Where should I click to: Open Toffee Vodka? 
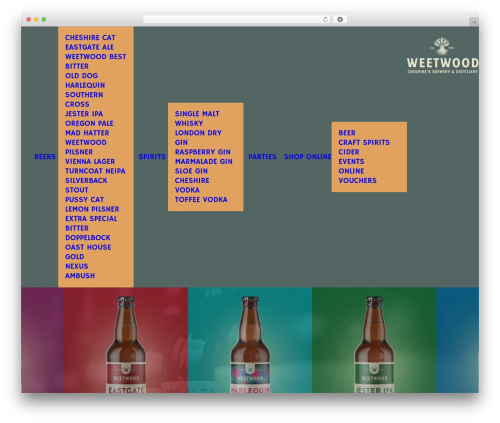coord(201,200)
